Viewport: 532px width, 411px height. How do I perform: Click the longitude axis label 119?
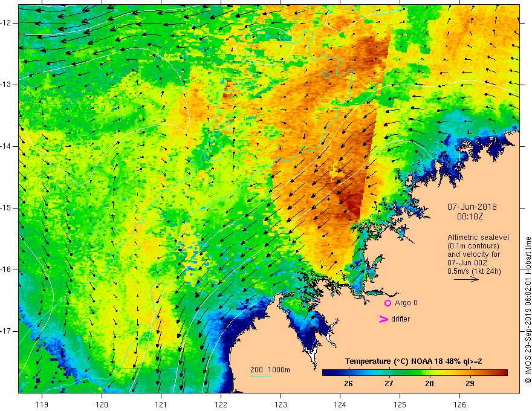(42, 404)
